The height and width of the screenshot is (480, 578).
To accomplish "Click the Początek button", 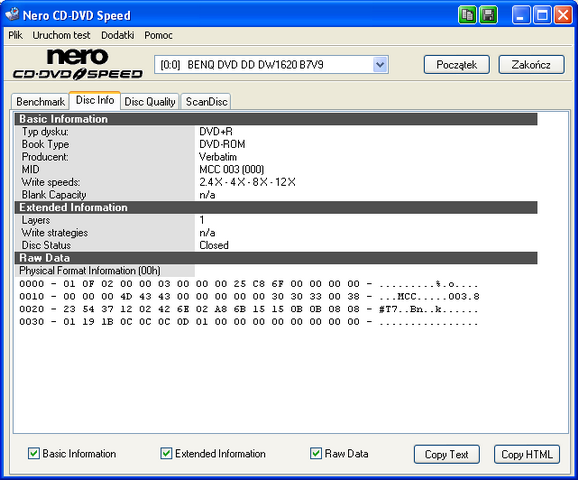I will coord(457,65).
